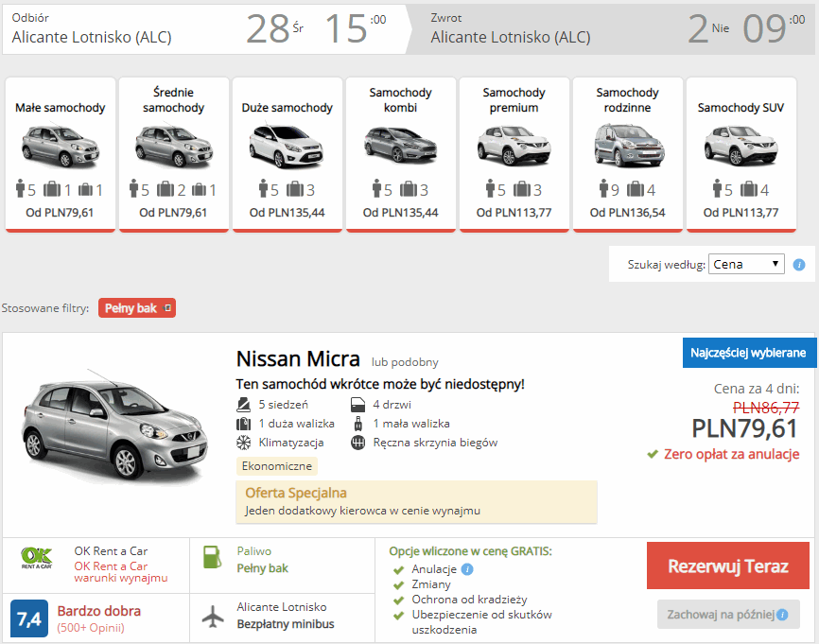819x644 pixels.
Task: Click info icon next to sort dropdown
Action: pyautogui.click(x=799, y=265)
